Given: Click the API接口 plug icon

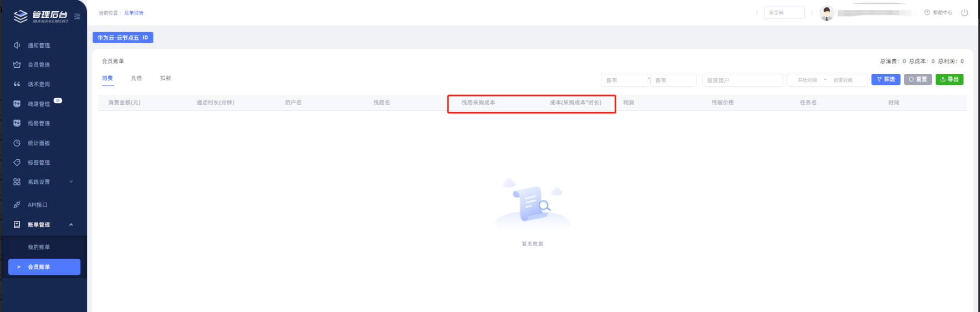Looking at the screenshot, I should point(17,205).
